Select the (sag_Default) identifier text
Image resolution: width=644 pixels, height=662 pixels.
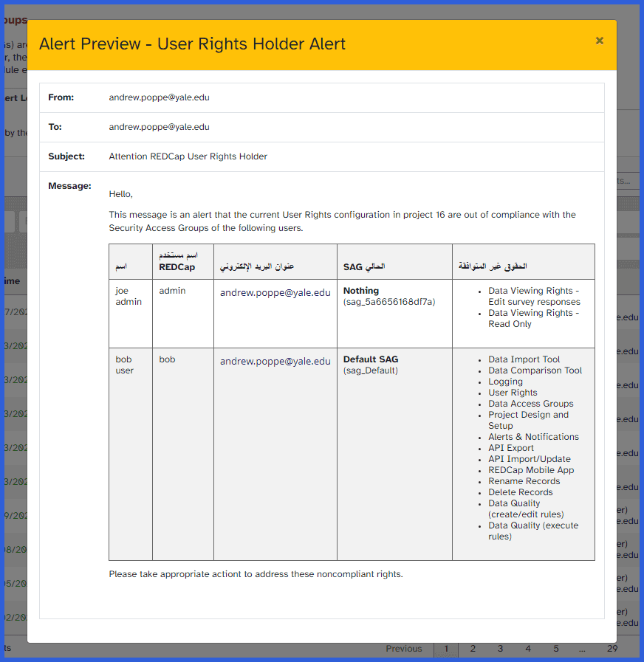click(371, 370)
